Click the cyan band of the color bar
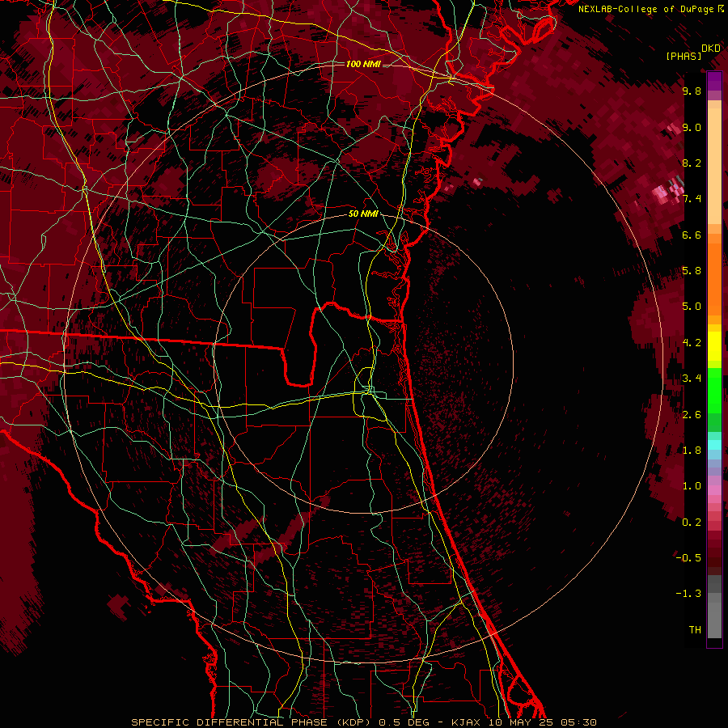 tap(714, 445)
